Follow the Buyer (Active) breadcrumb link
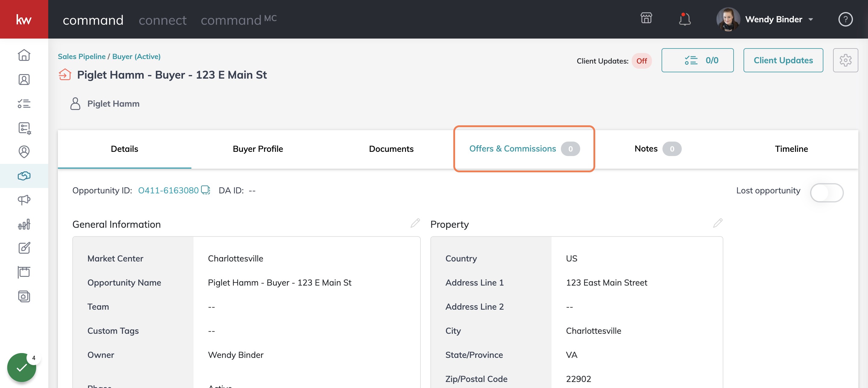This screenshot has width=868, height=388. coord(136,57)
